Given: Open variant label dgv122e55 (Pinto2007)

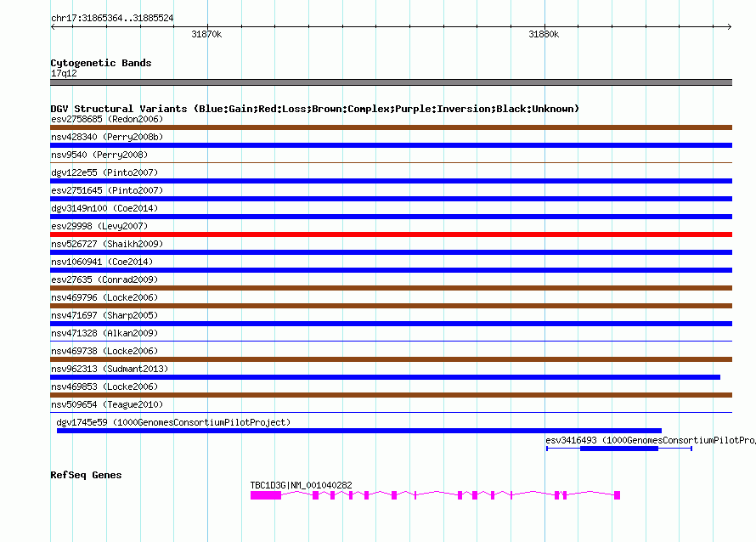Looking at the screenshot, I should [104, 172].
